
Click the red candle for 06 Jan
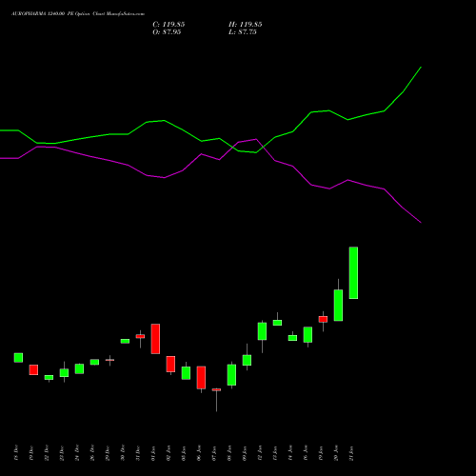[x=201, y=378]
